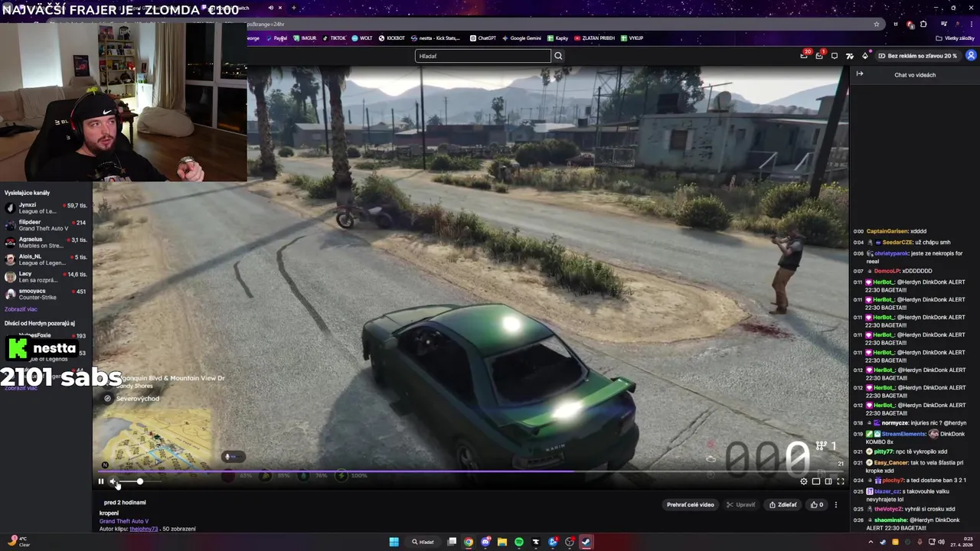980x551 pixels.
Task: Open the Twitch icon with 1 badge
Action: click(819, 56)
